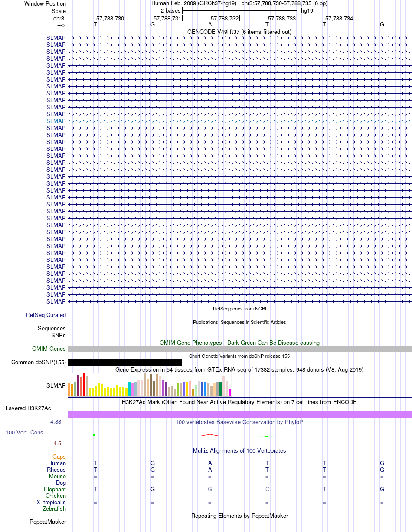Click the Short Genetic Variants from dbSNP title
The width and height of the screenshot is (412, 532).
click(x=239, y=356)
